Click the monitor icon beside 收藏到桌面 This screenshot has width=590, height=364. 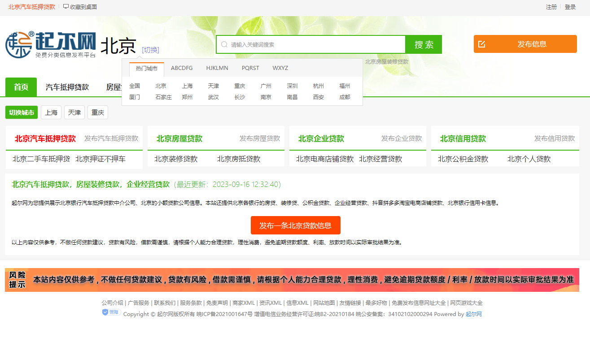point(66,7)
